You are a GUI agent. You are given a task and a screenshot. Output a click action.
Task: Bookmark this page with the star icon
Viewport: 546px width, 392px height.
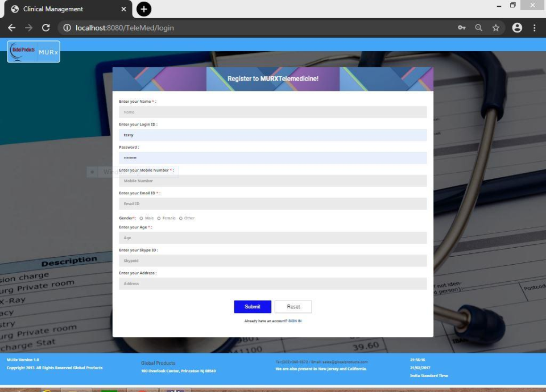point(496,28)
